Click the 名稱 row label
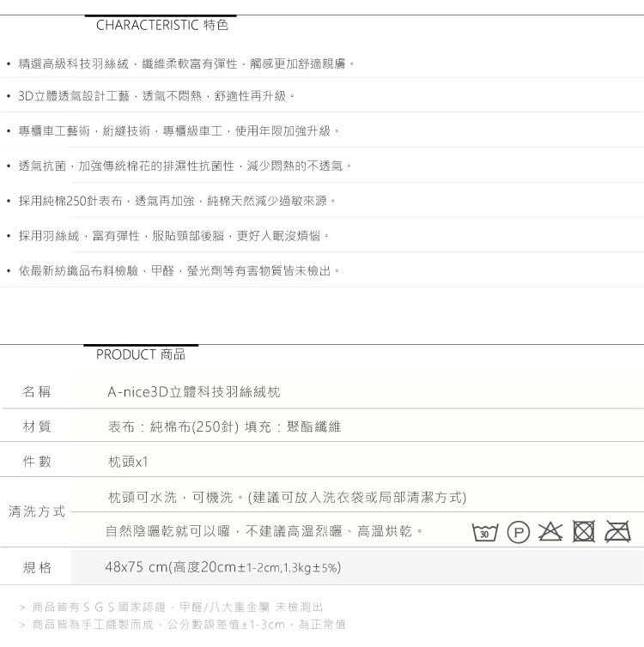644x647 pixels. point(37,392)
